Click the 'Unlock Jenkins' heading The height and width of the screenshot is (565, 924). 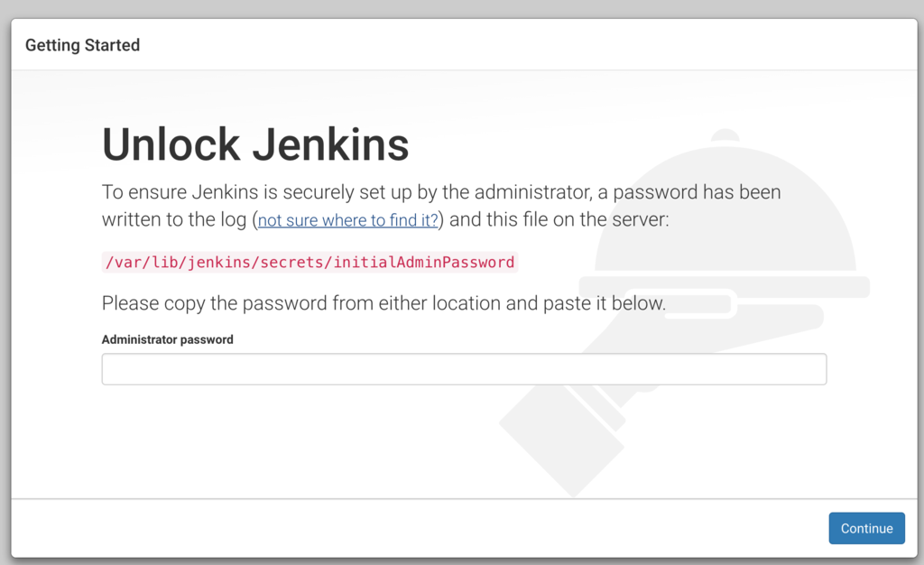[x=255, y=144]
